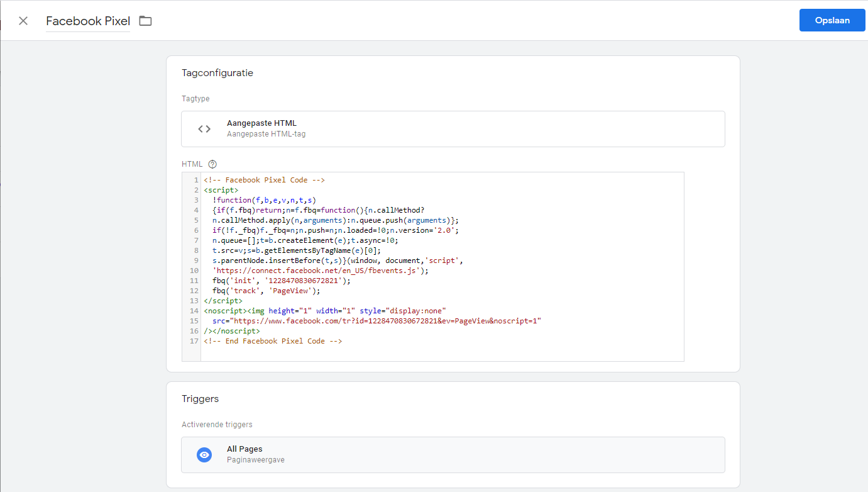Click the Opslaan save button
868x492 pixels.
coord(832,20)
